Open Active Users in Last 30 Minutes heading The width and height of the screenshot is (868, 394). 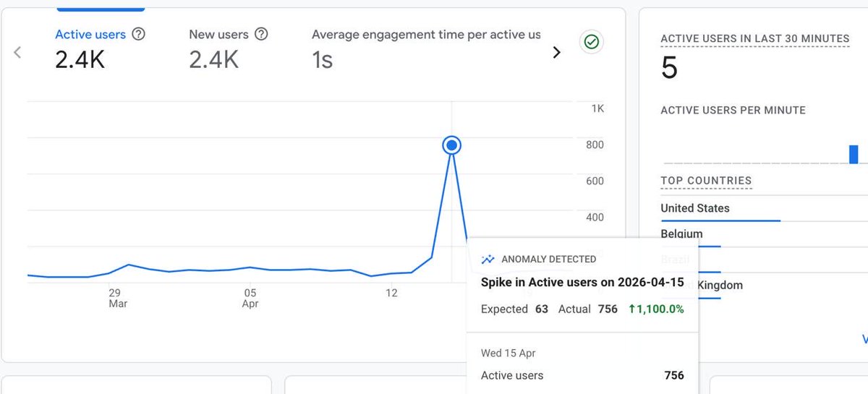pos(754,38)
